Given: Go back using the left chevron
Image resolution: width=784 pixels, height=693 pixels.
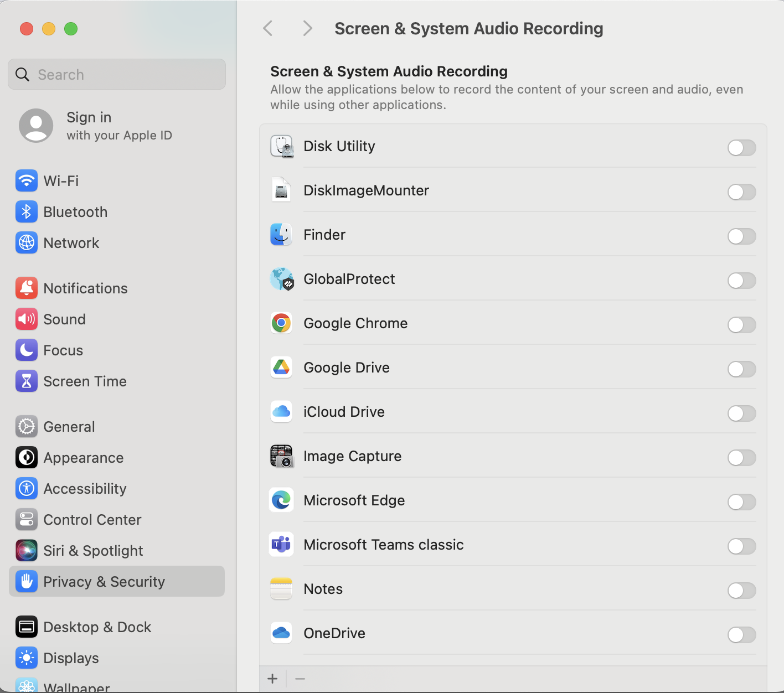Looking at the screenshot, I should pyautogui.click(x=268, y=28).
